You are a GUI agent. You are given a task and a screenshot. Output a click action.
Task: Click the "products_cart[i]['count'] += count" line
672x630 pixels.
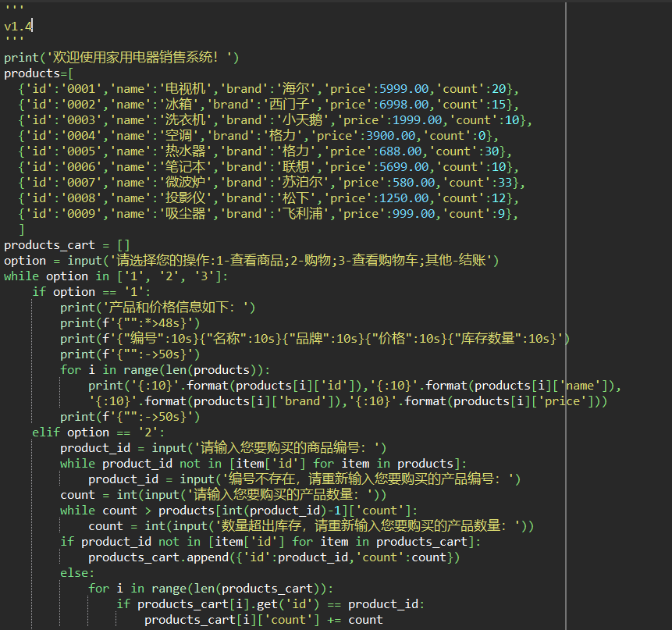click(x=264, y=620)
